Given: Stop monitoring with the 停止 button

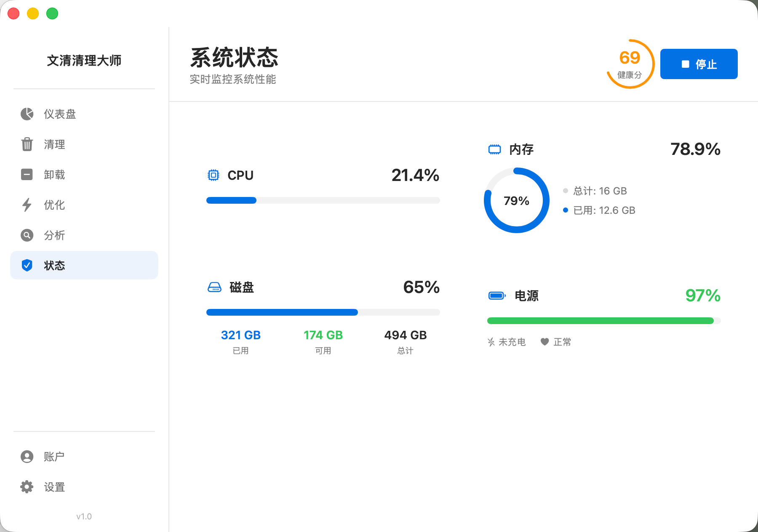Looking at the screenshot, I should (699, 64).
